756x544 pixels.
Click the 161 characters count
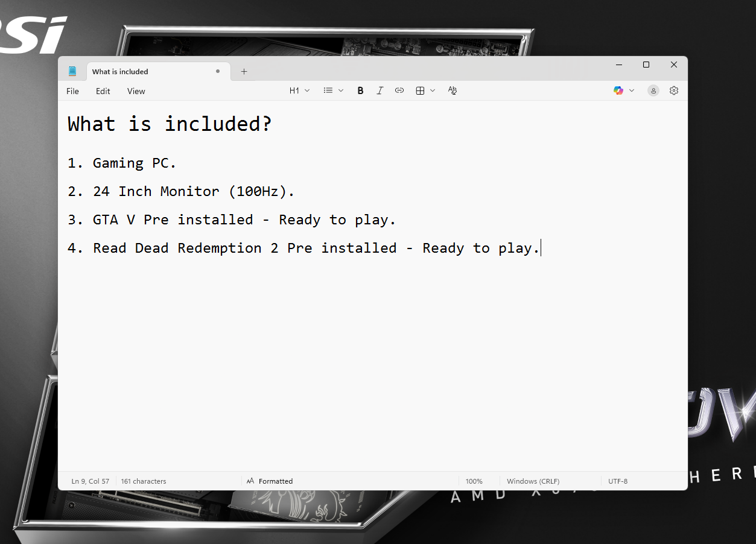click(144, 481)
